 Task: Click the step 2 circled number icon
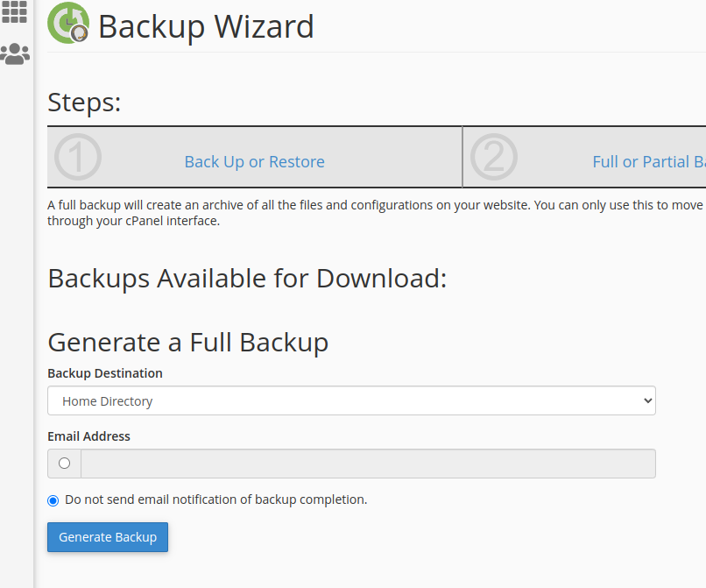point(494,157)
